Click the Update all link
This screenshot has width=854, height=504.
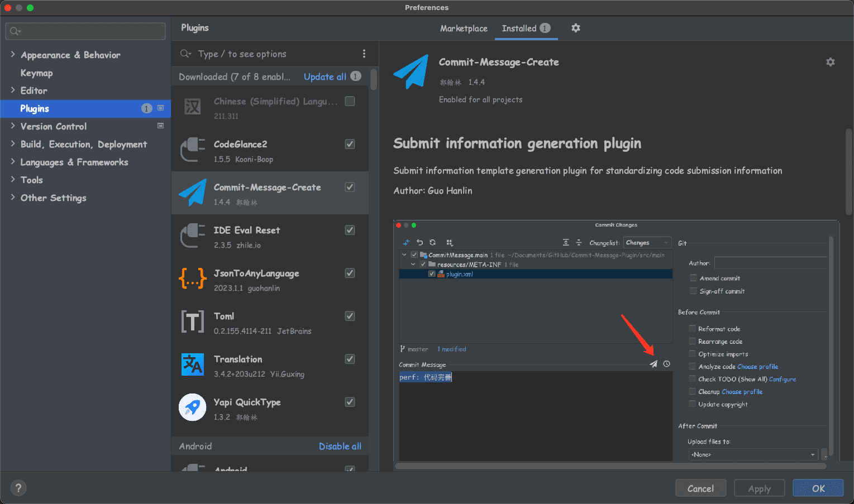325,76
